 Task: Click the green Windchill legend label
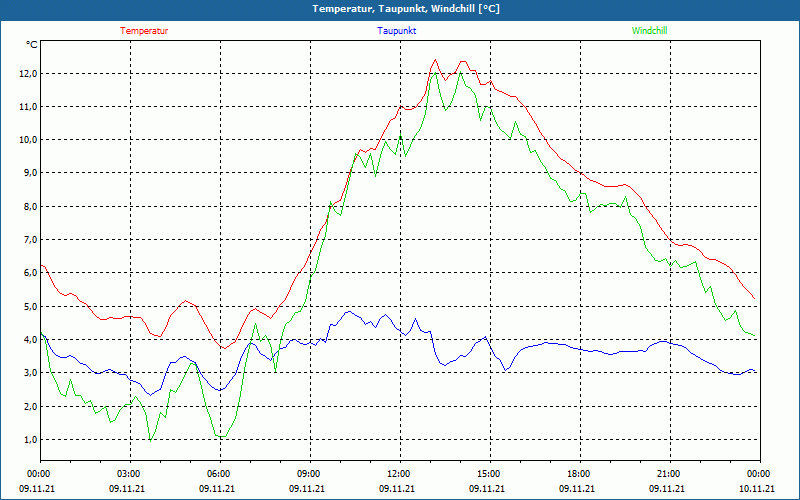[x=649, y=31]
